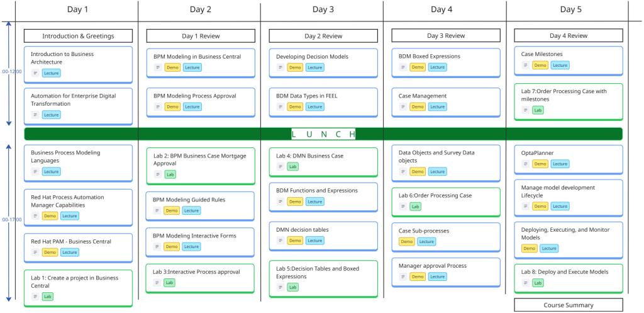Viewport: 644px width, 313px height.
Task: Click description icon on Lab 3:Interactive Process approval
Action: pos(158,283)
